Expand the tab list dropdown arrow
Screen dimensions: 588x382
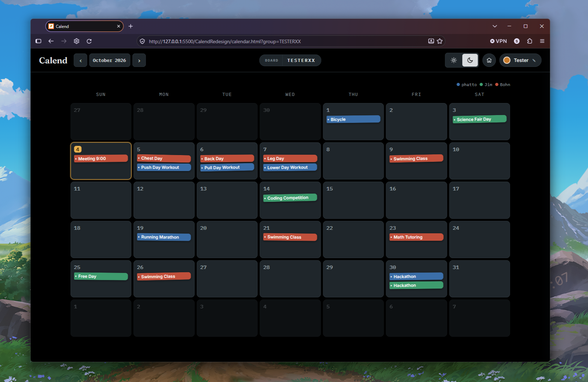coord(495,26)
